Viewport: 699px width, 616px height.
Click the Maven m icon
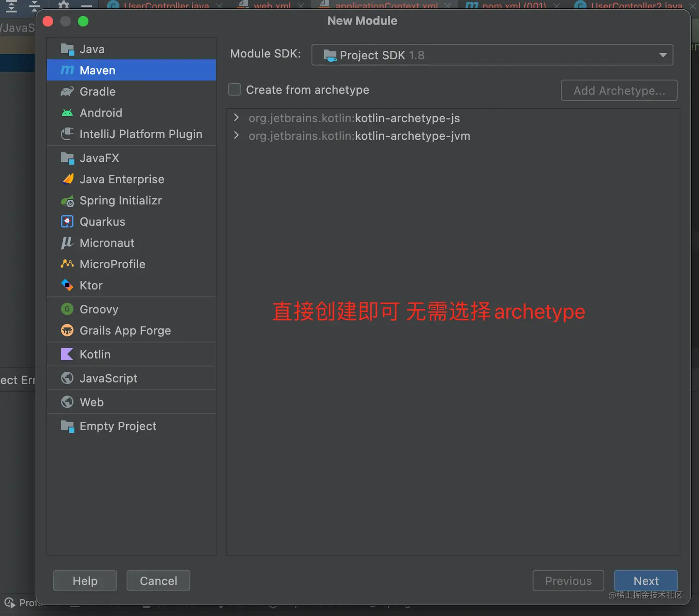pos(67,70)
